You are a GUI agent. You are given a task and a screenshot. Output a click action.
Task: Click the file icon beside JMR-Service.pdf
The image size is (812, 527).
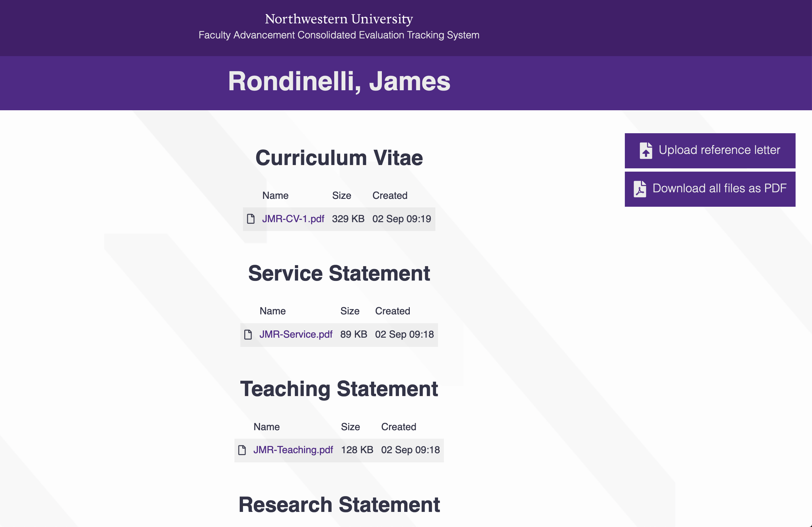pyautogui.click(x=248, y=334)
